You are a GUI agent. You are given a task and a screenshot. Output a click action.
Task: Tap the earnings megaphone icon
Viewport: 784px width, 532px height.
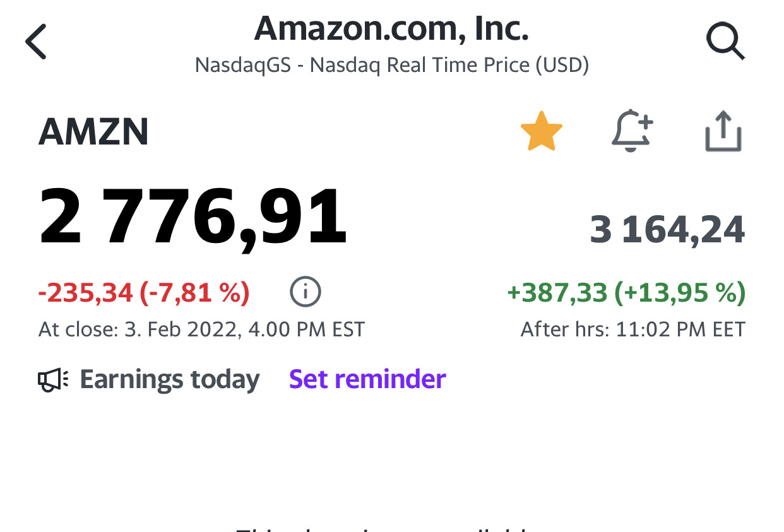pos(53,380)
